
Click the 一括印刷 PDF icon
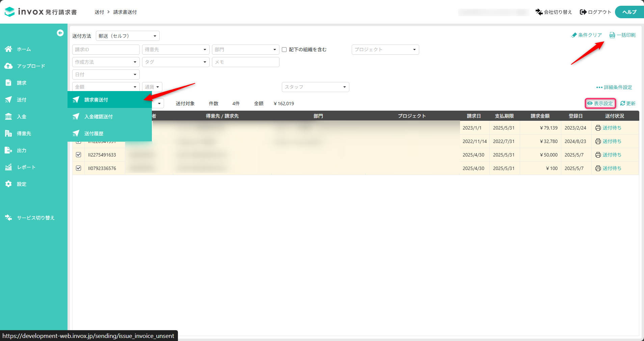click(612, 35)
